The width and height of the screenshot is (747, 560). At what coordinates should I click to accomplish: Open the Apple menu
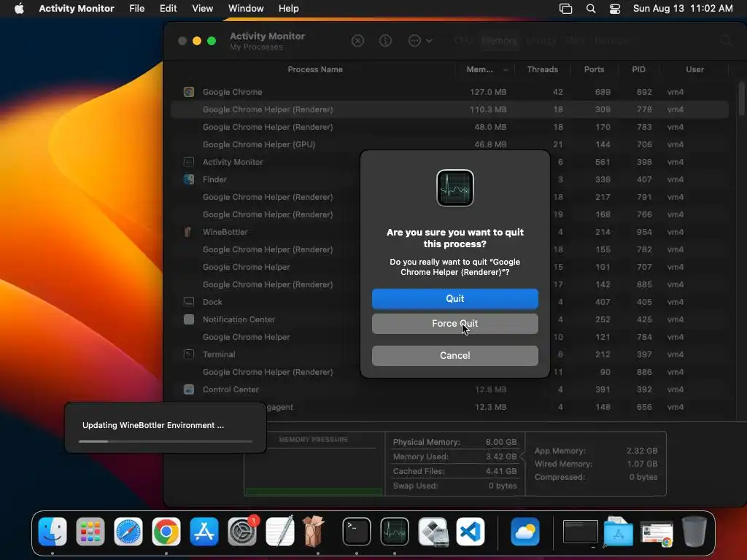point(19,9)
